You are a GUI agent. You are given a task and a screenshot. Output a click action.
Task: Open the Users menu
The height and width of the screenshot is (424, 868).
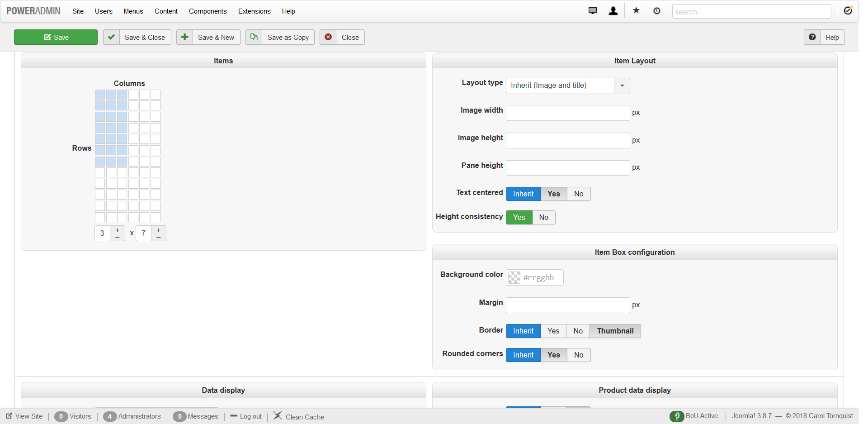coord(104,11)
